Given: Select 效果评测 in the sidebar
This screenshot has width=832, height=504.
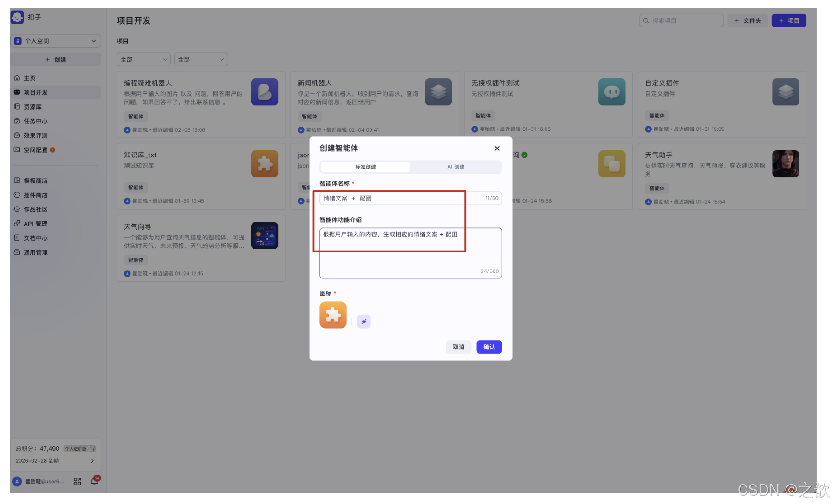Looking at the screenshot, I should [34, 135].
